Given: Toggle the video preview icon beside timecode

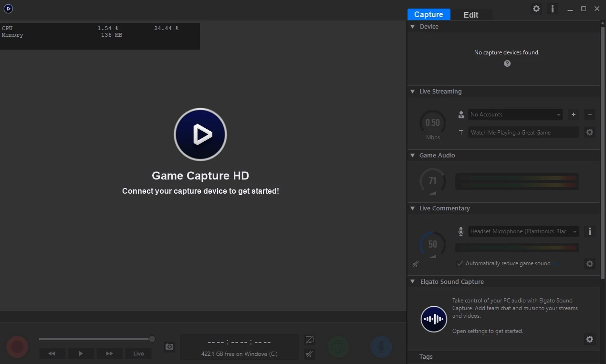Looking at the screenshot, I should pyautogui.click(x=310, y=340).
